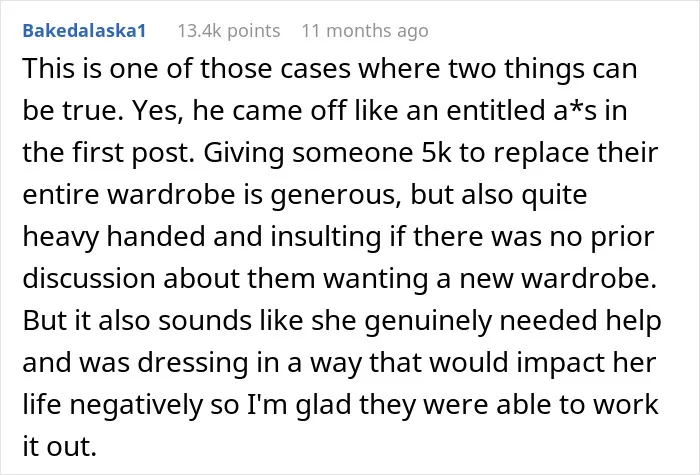Click the final words 'it out.'
Image resolution: width=700 pixels, height=475 pixels.
click(x=60, y=446)
